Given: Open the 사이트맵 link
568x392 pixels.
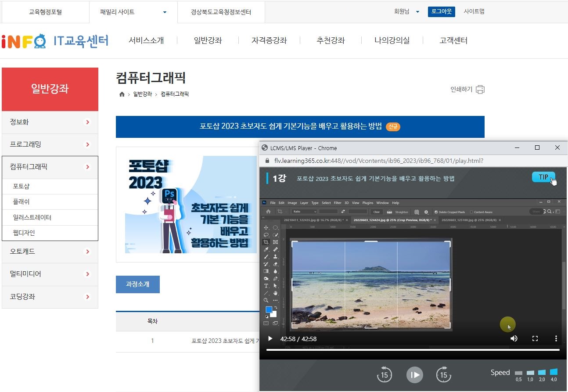Looking at the screenshot, I should [x=474, y=12].
